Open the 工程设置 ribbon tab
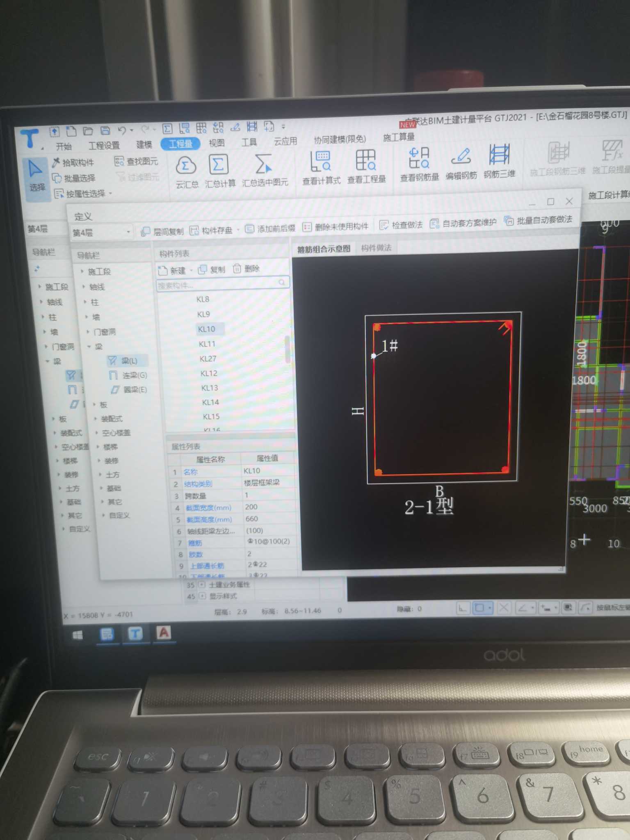630x840 pixels. pyautogui.click(x=104, y=146)
